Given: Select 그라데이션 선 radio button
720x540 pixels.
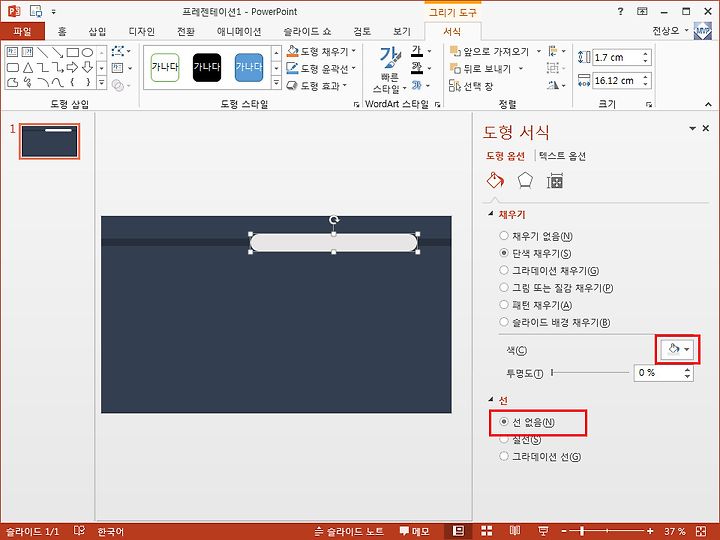Looking at the screenshot, I should (x=504, y=456).
